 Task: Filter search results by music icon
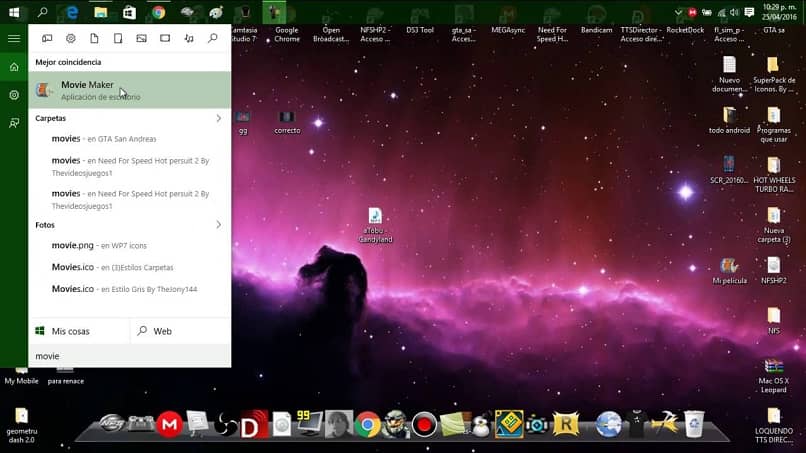pos(189,39)
